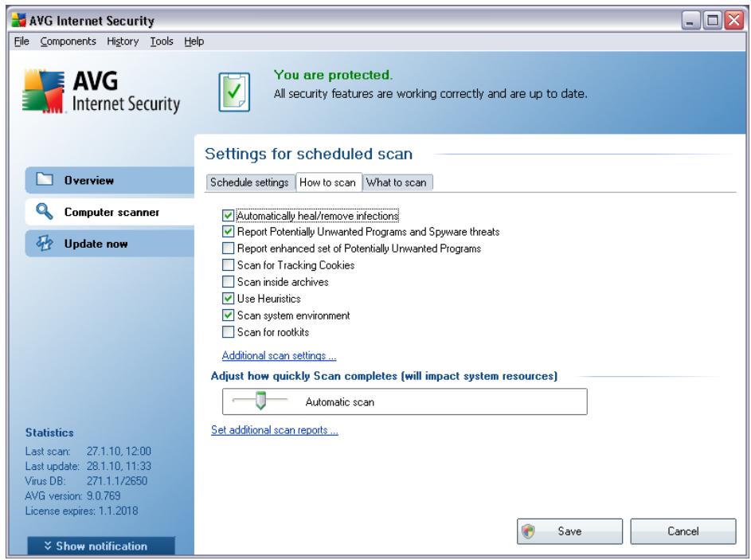Click the Last update value 28.1.10, 11:33
The width and height of the screenshot is (751, 560).
(119, 466)
